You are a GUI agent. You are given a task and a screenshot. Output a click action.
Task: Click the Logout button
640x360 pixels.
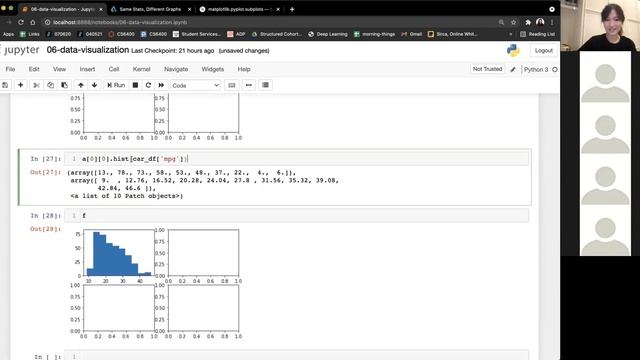click(x=544, y=51)
